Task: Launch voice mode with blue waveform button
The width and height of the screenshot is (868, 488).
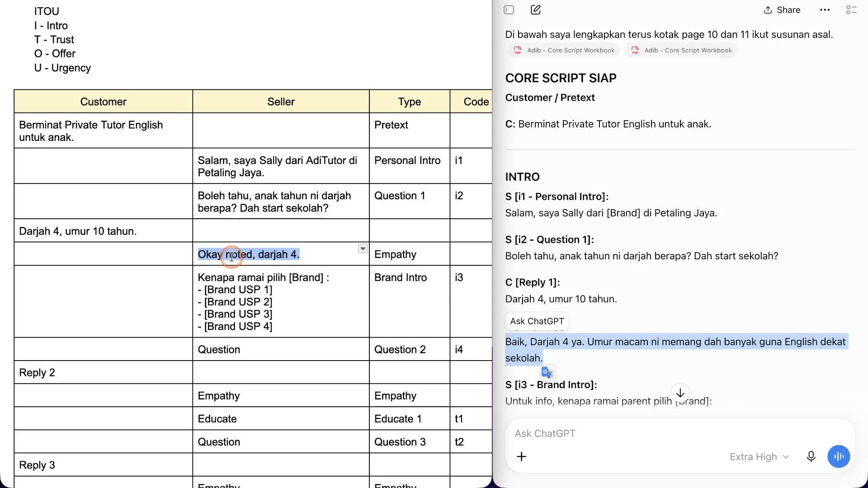Action: tap(839, 457)
